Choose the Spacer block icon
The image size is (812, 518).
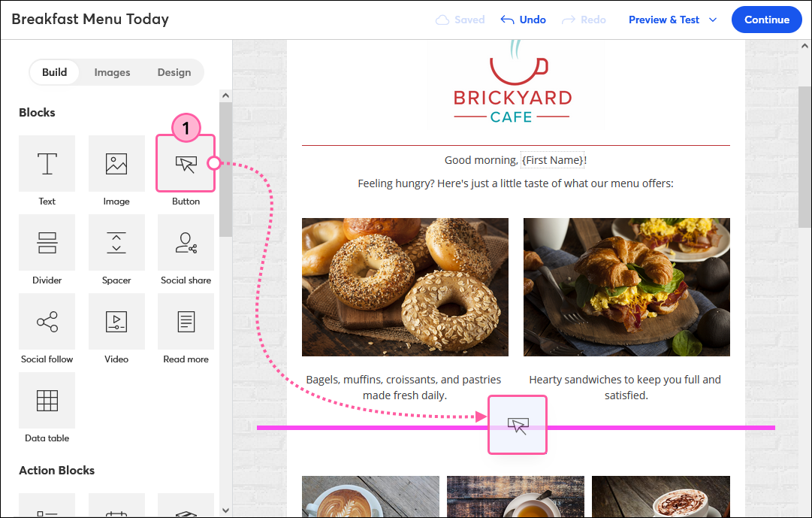pos(116,242)
